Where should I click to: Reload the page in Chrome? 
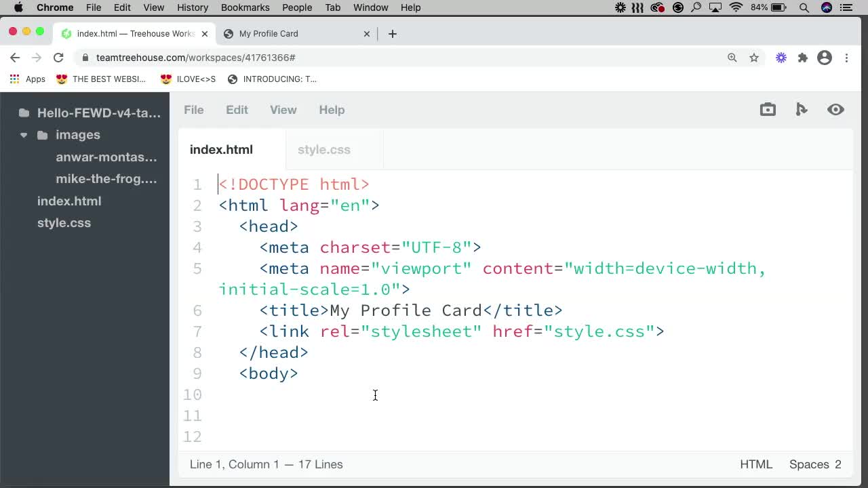(58, 58)
